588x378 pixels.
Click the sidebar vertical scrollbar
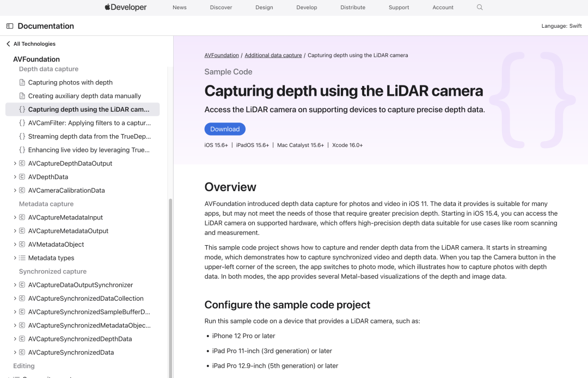coord(170,287)
